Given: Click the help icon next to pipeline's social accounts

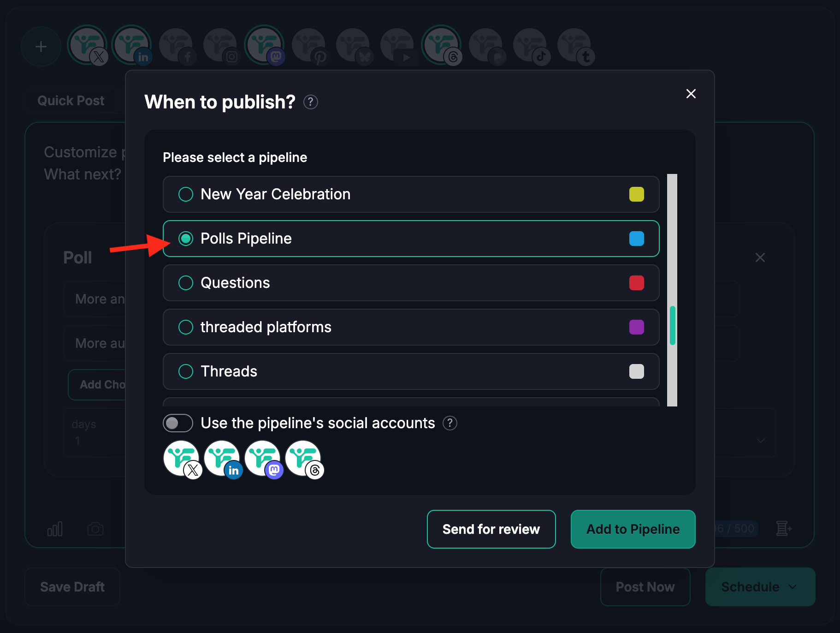Looking at the screenshot, I should coord(450,423).
